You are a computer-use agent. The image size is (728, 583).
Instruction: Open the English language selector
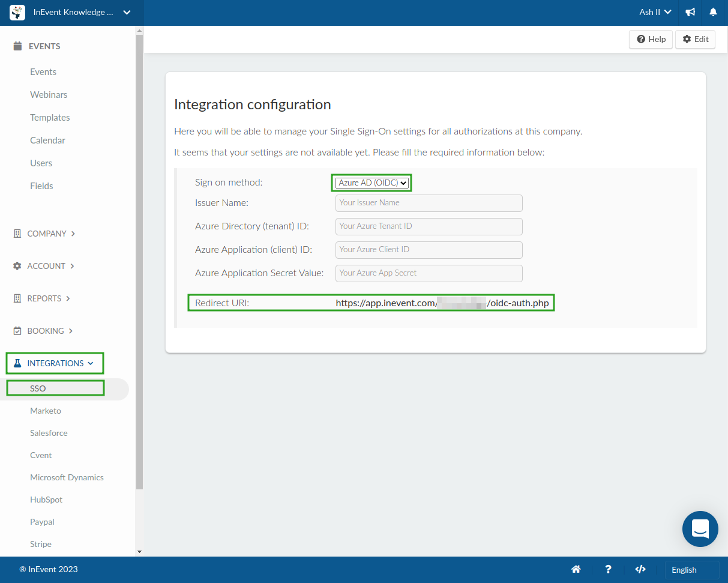tap(692, 570)
